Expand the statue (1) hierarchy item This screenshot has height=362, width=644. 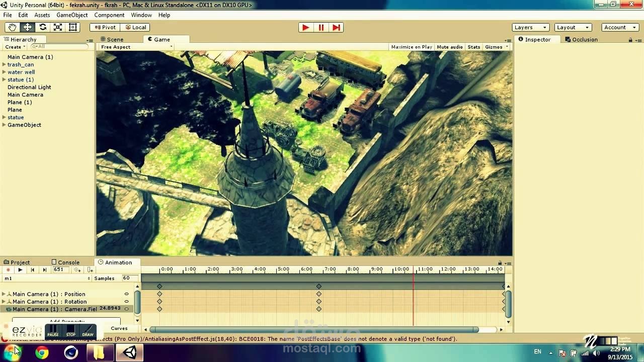[4, 79]
